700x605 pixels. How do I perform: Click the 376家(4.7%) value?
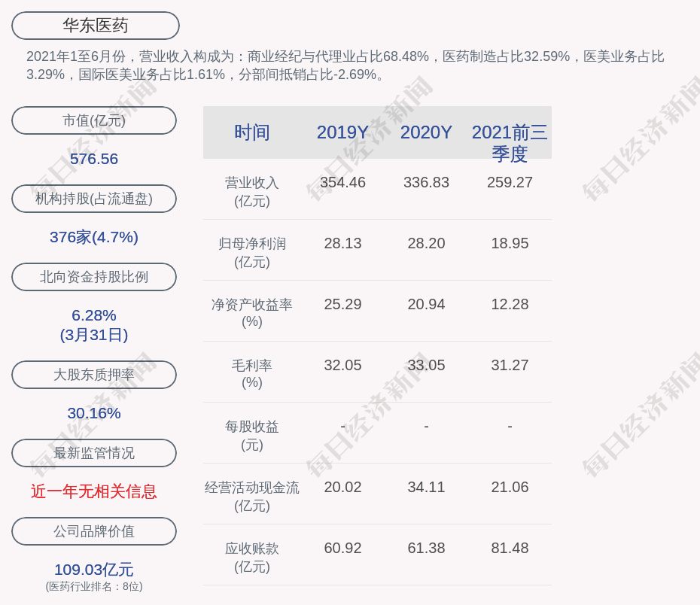[x=94, y=237]
